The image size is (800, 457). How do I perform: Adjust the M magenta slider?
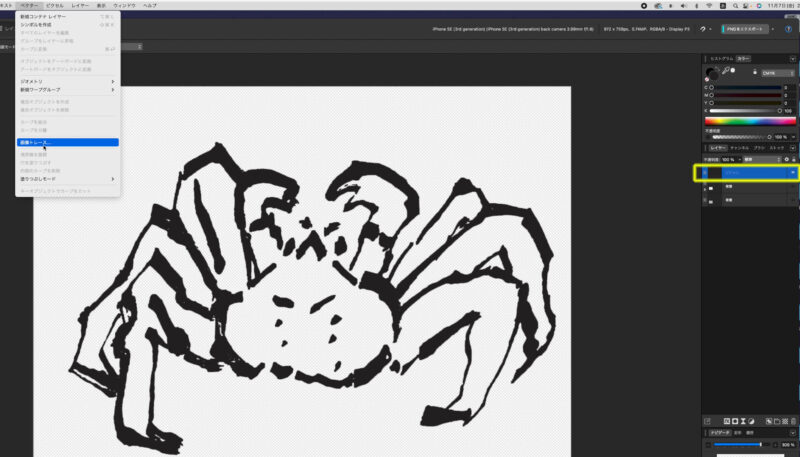tap(747, 95)
